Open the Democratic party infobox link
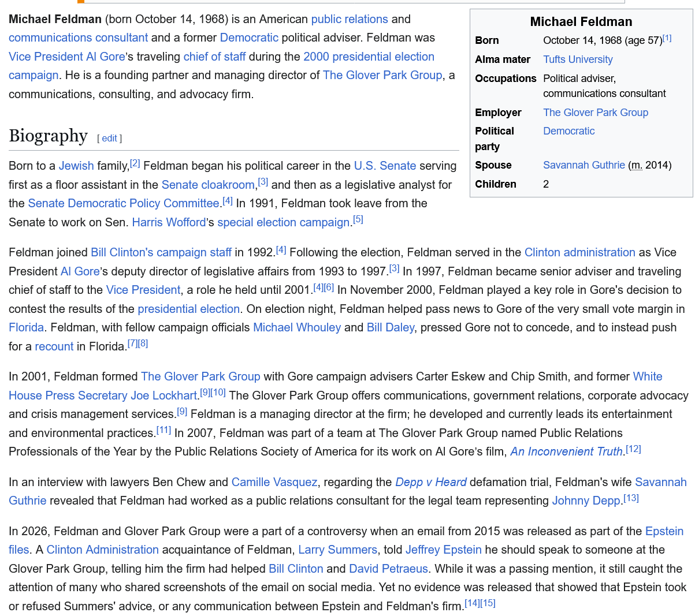The height and width of the screenshot is (616, 695). (568, 131)
